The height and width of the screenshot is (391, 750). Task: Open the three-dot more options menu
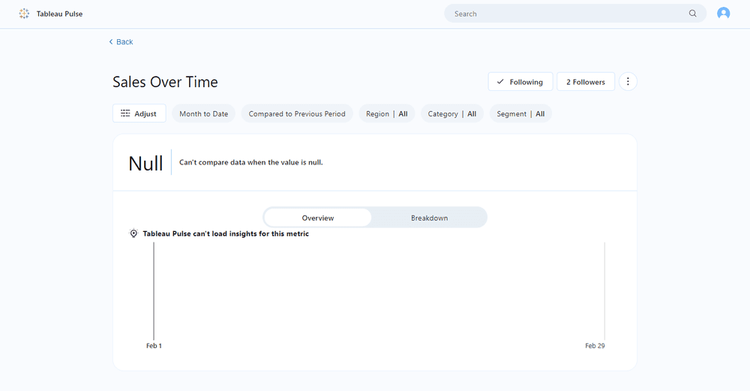click(x=628, y=82)
